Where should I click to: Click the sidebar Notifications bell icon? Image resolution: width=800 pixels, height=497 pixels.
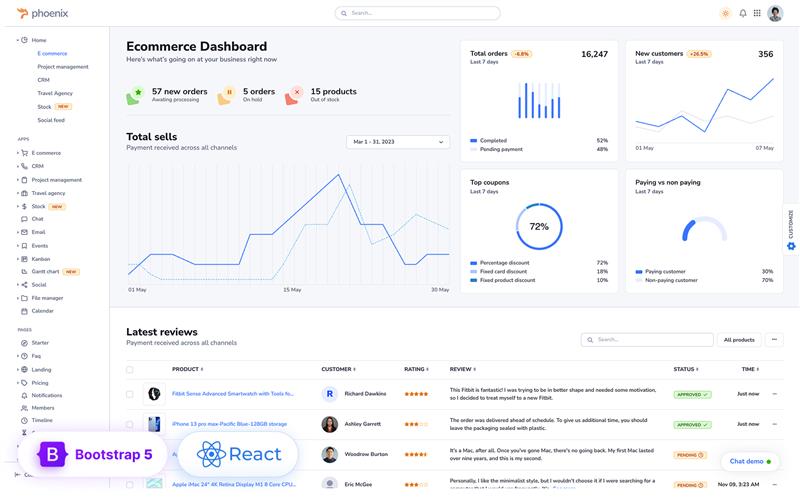coord(24,395)
